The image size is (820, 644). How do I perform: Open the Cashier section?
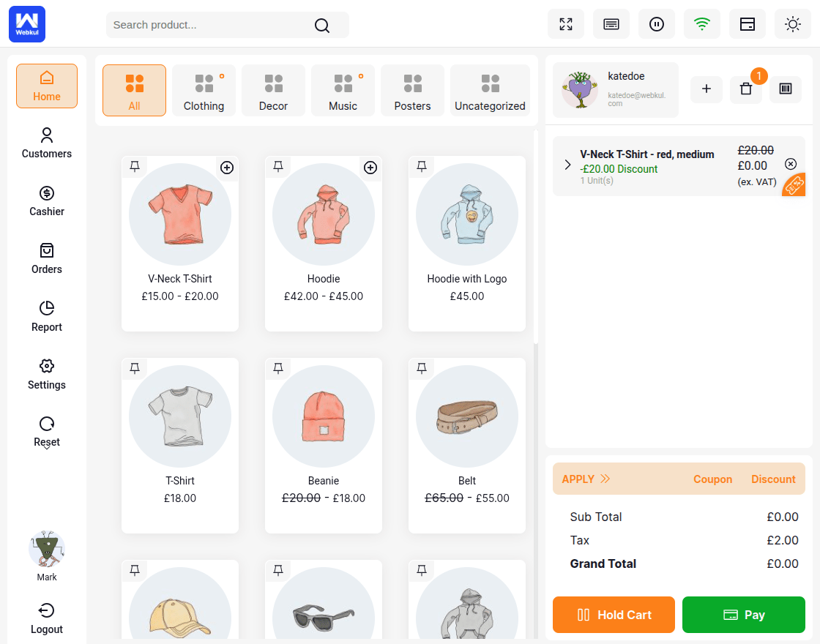[x=46, y=201]
